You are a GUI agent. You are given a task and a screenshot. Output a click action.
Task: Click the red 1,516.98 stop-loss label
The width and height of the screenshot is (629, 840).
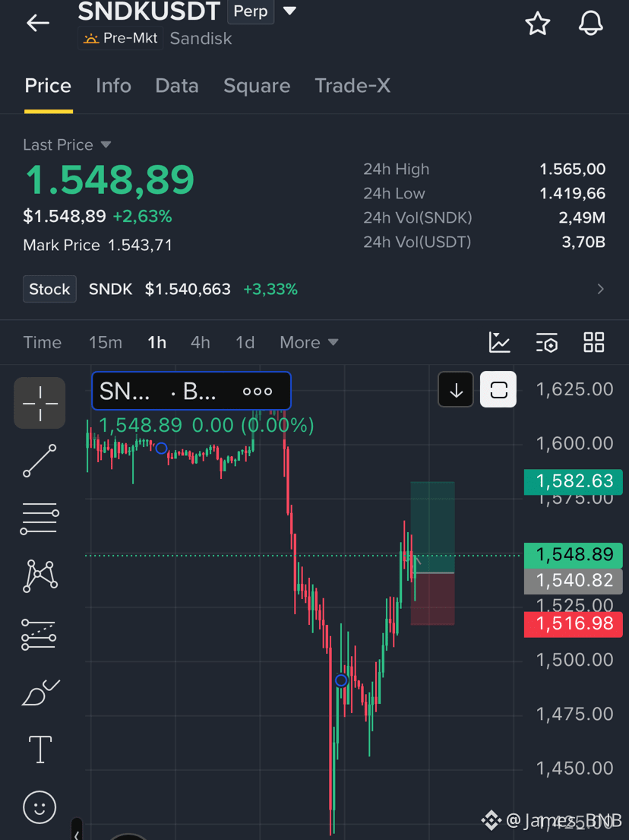tap(574, 624)
